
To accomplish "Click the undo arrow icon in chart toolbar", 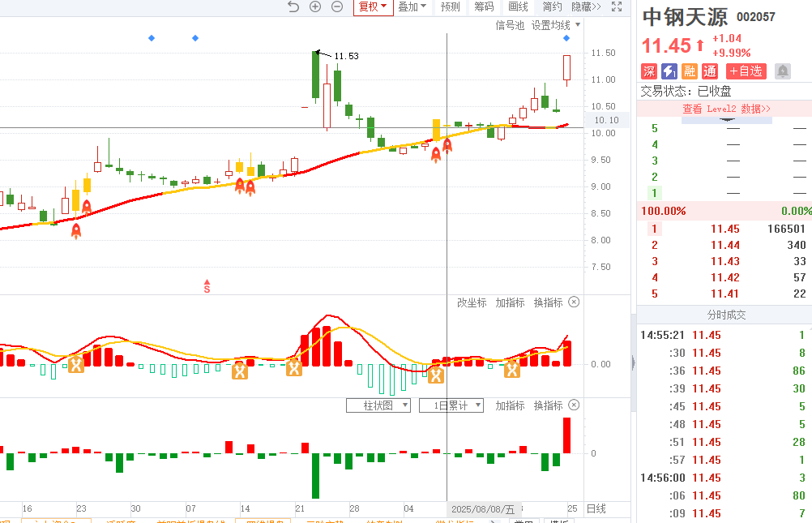I will pos(293,6).
